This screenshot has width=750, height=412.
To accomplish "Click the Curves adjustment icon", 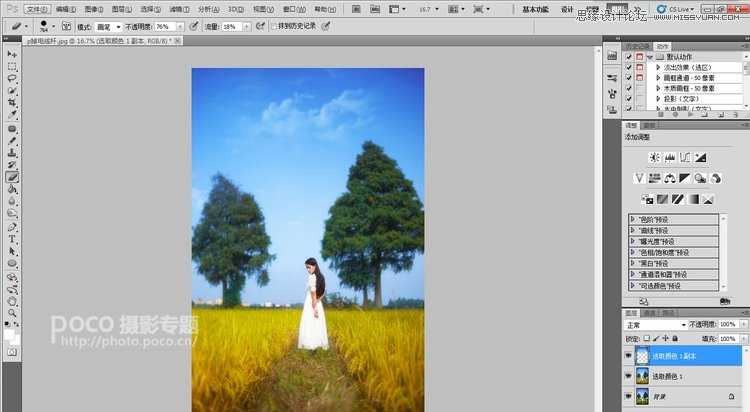I will click(x=686, y=157).
